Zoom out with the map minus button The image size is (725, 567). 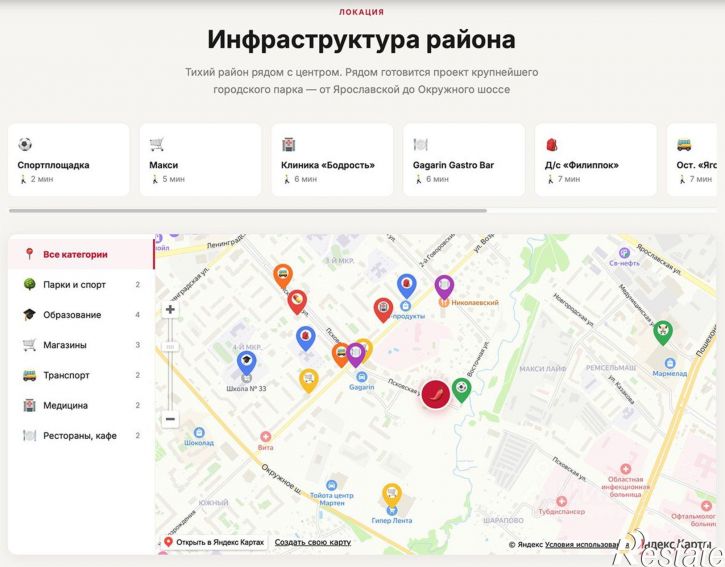coord(170,419)
